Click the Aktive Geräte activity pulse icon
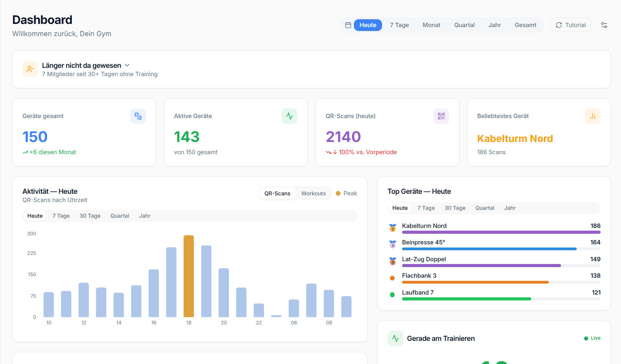The image size is (621, 364). 290,116
